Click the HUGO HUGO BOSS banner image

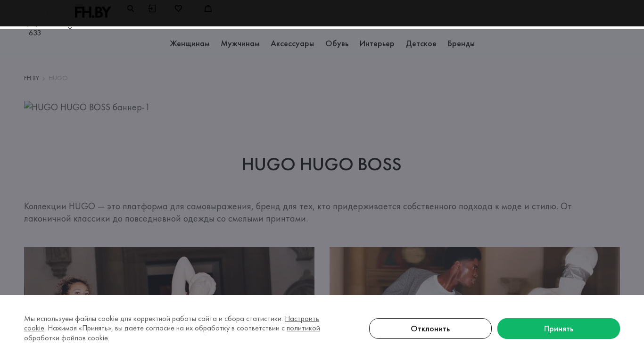tap(87, 107)
